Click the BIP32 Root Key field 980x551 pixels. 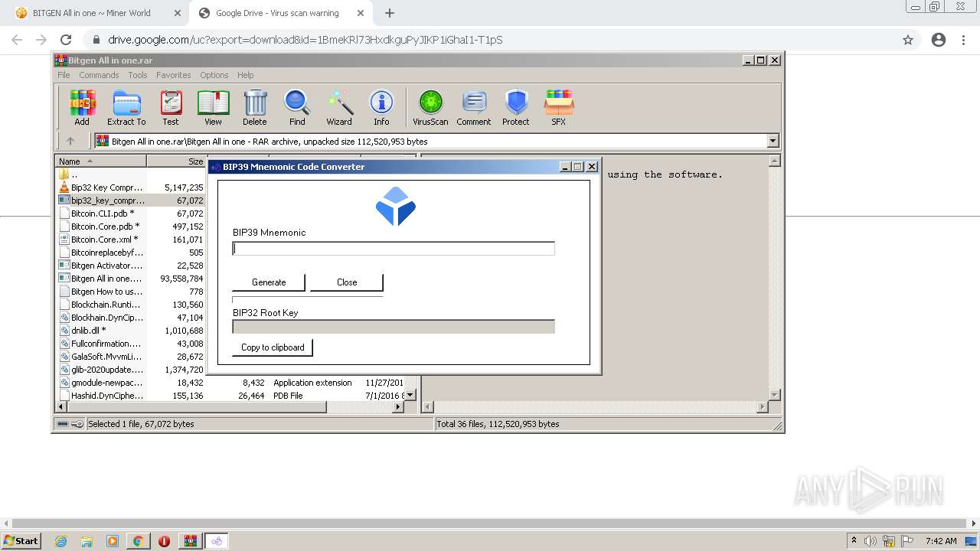pos(394,327)
